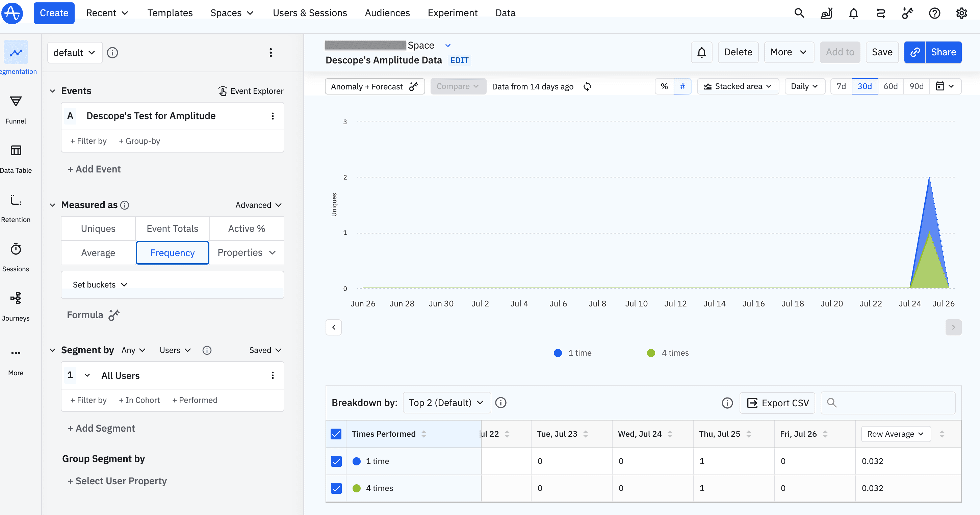Click the Add Event link
Viewport: 980px width, 515px height.
point(94,169)
